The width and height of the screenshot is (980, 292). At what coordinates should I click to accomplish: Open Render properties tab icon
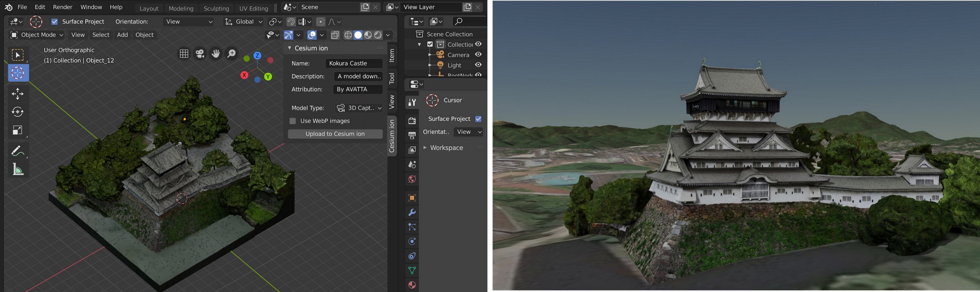[412, 120]
